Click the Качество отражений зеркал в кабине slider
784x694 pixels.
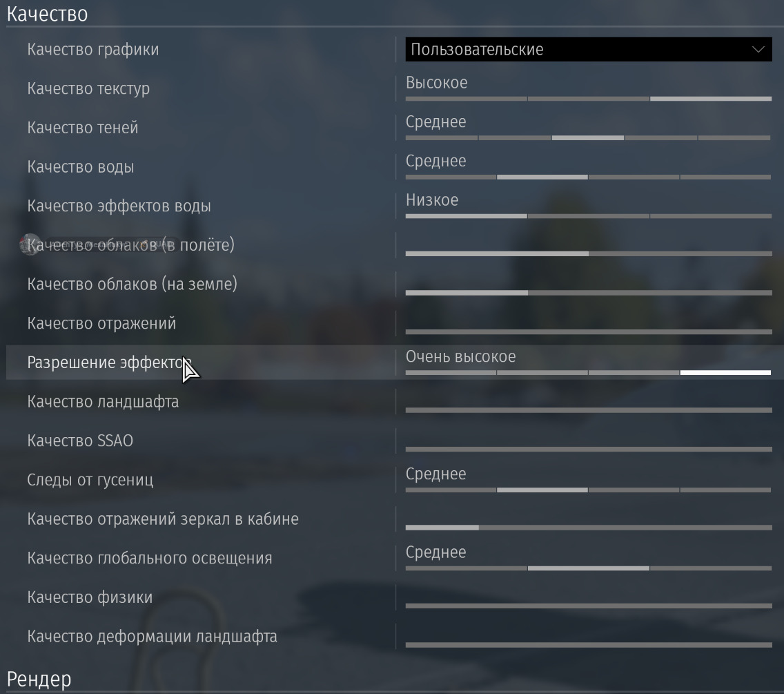[x=588, y=528]
